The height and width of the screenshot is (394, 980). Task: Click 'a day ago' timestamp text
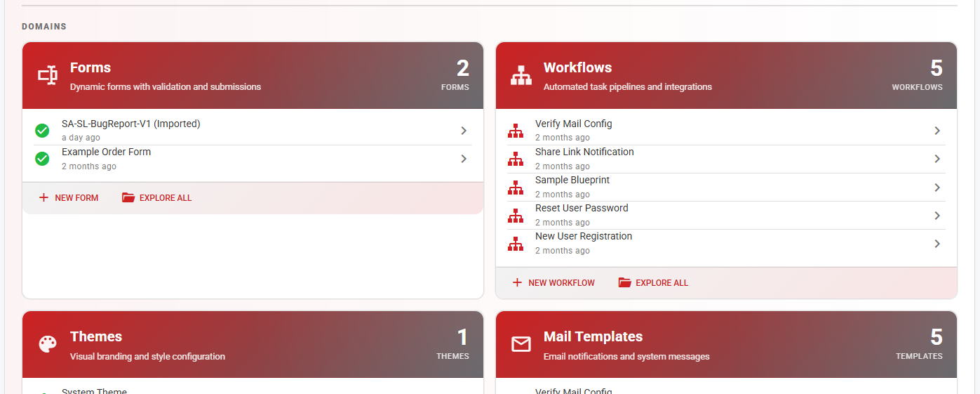pyautogui.click(x=81, y=138)
